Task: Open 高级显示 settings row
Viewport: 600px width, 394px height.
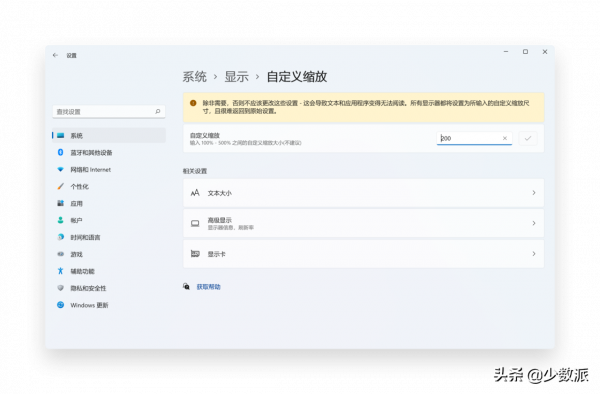Action: pyautogui.click(x=364, y=223)
